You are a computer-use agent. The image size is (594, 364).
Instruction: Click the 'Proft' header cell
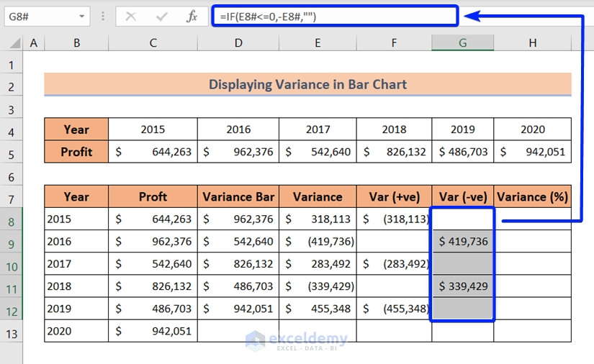click(153, 197)
